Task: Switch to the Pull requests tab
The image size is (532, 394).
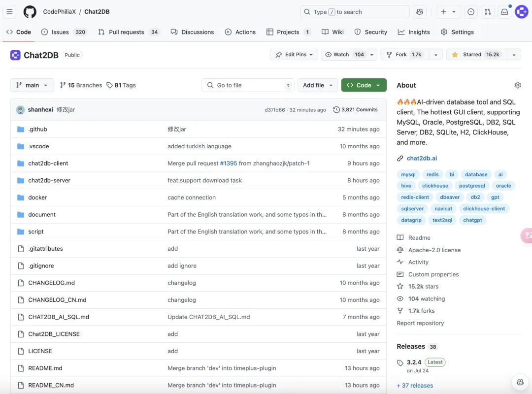Action: (129, 32)
